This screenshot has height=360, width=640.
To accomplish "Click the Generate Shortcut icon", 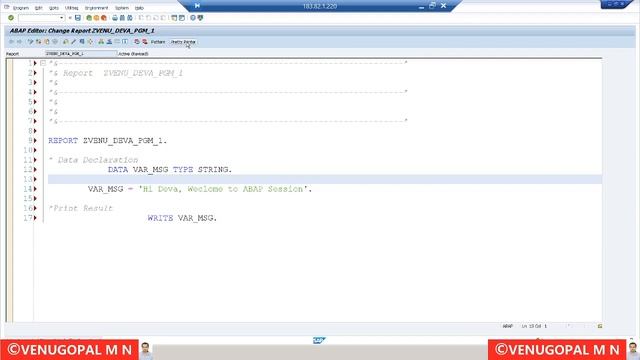I will tap(182, 18).
